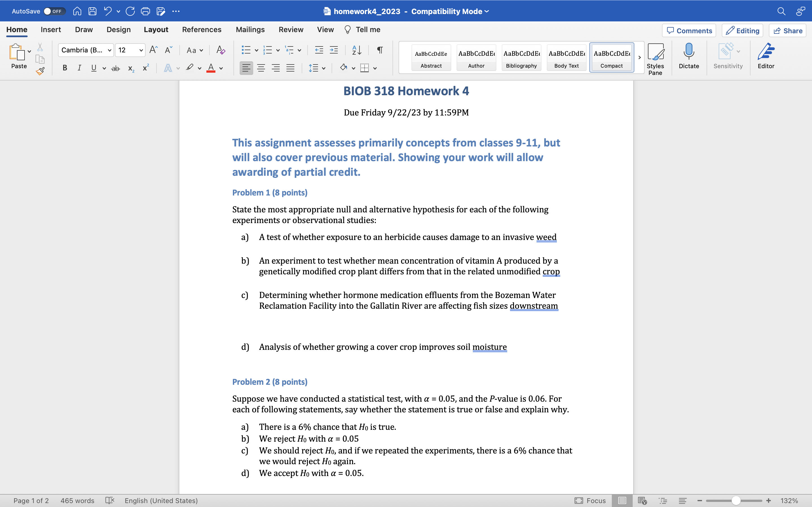Image resolution: width=812 pixels, height=507 pixels.
Task: Click the Sort icon
Action: point(356,50)
